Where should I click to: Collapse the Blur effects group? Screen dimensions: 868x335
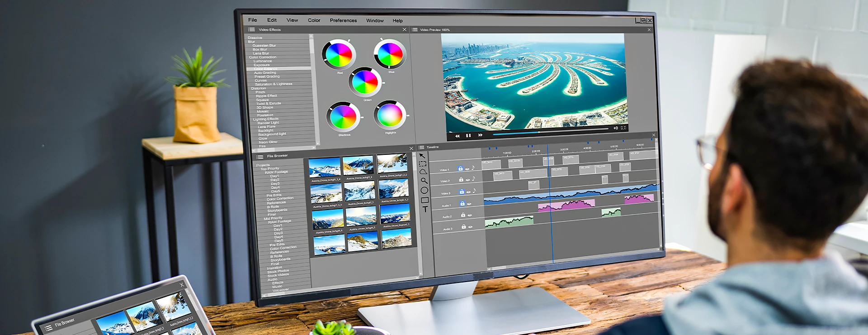[x=251, y=42]
